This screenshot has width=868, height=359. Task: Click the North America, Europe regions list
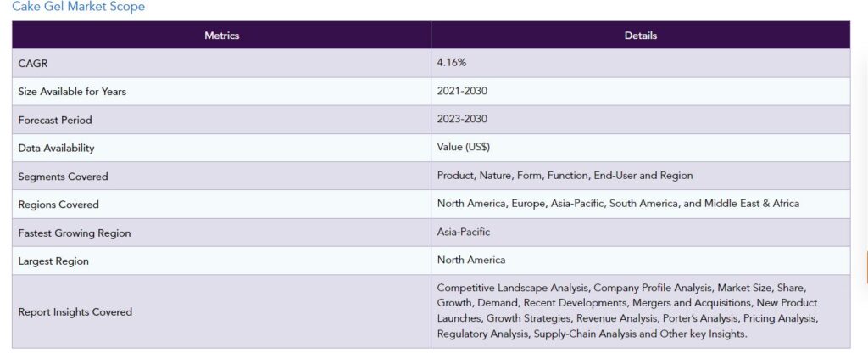618,204
